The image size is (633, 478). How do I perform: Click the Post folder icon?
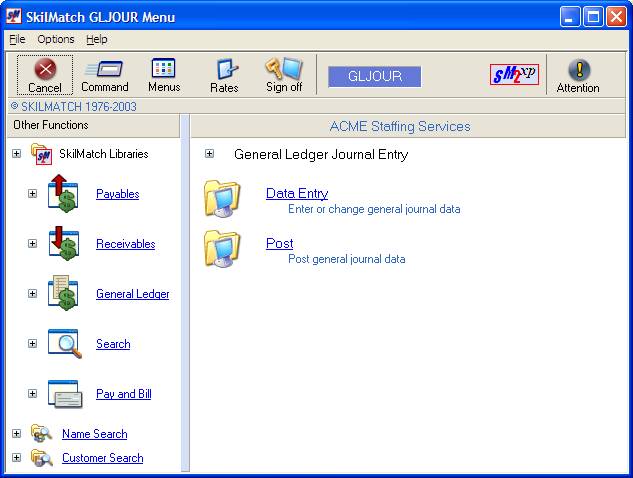click(x=222, y=248)
